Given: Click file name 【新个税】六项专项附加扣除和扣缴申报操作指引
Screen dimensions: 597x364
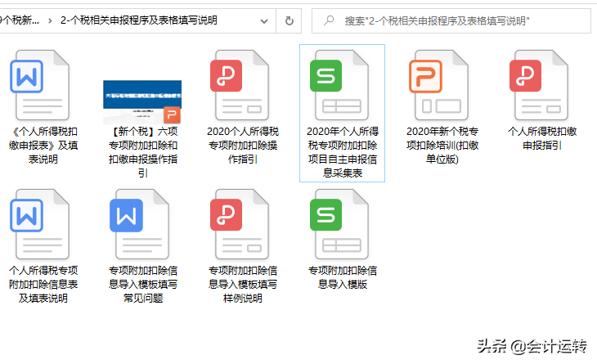Looking at the screenshot, I should [143, 152].
